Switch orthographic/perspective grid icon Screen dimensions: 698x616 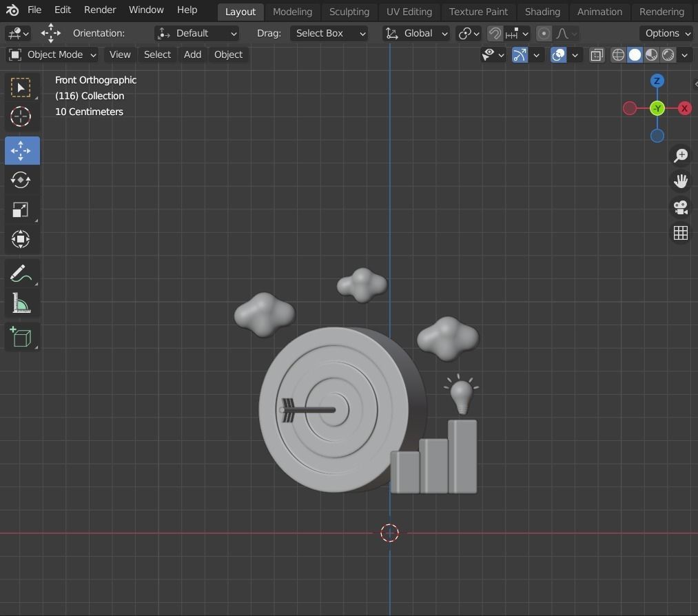680,233
